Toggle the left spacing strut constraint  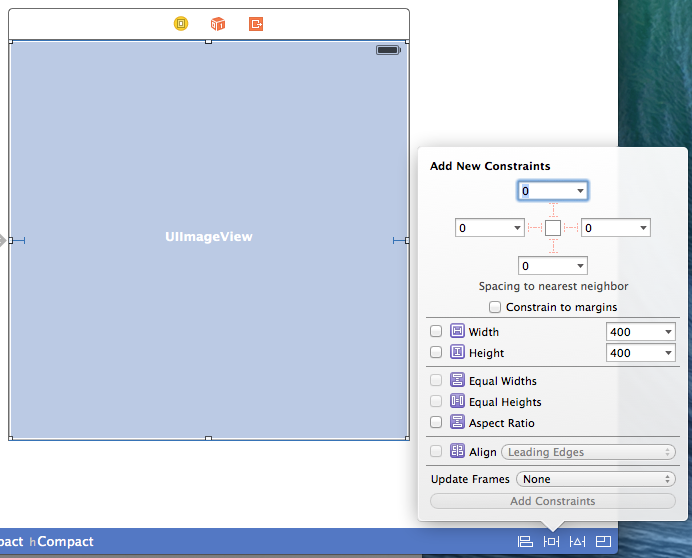tap(535, 228)
